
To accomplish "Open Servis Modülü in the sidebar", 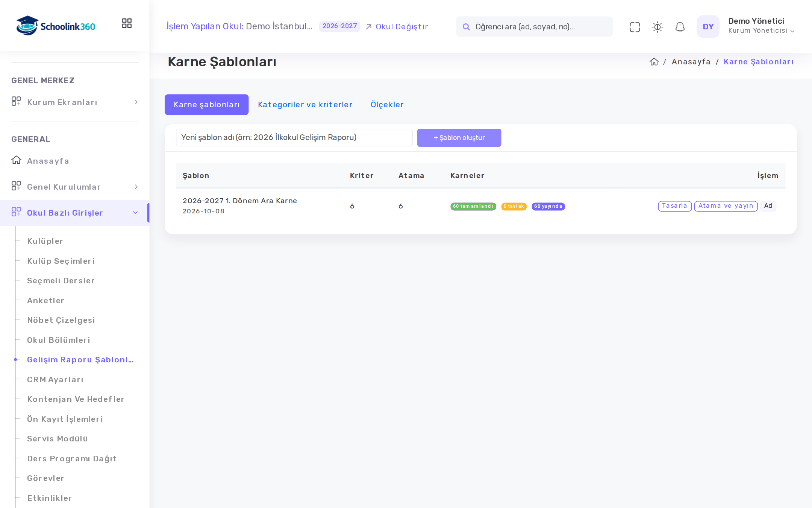I will pos(58,439).
